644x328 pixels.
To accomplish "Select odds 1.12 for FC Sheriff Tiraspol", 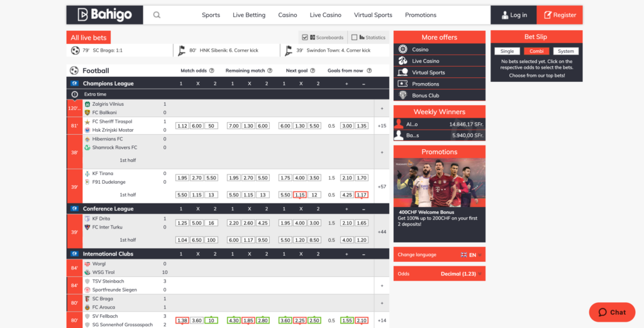I will coord(182,126).
